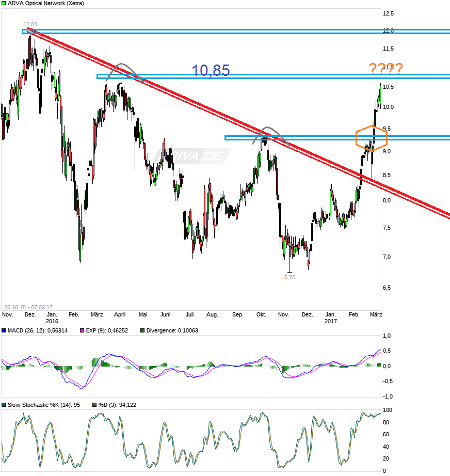Click the stochastic axis value 20
This screenshot has width=450, height=476.
pos(386,458)
